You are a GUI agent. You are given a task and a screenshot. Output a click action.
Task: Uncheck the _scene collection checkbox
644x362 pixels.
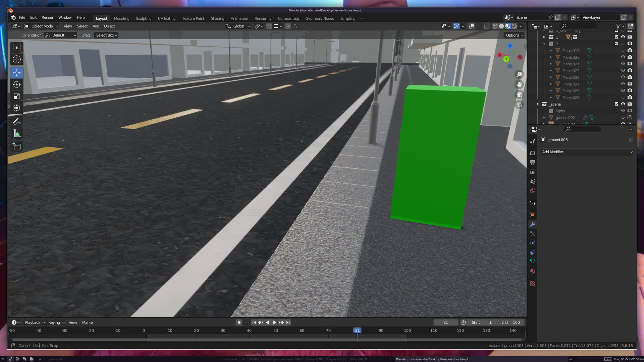(616, 104)
